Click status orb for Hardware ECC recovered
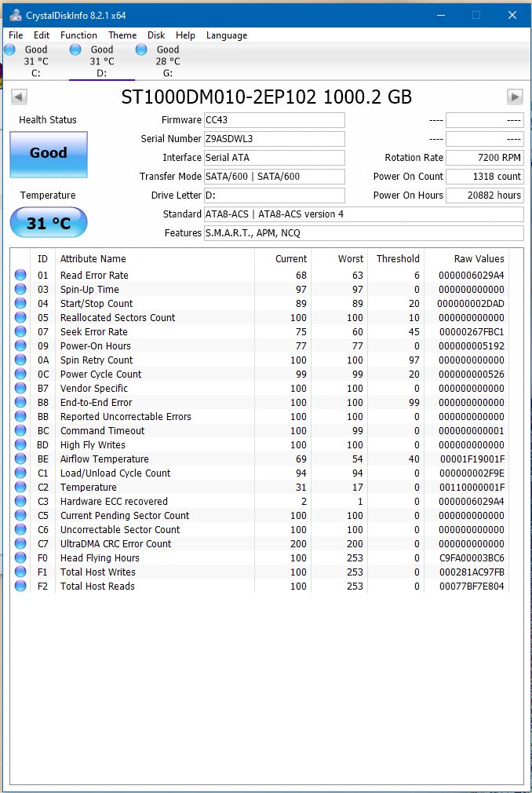 (20, 502)
